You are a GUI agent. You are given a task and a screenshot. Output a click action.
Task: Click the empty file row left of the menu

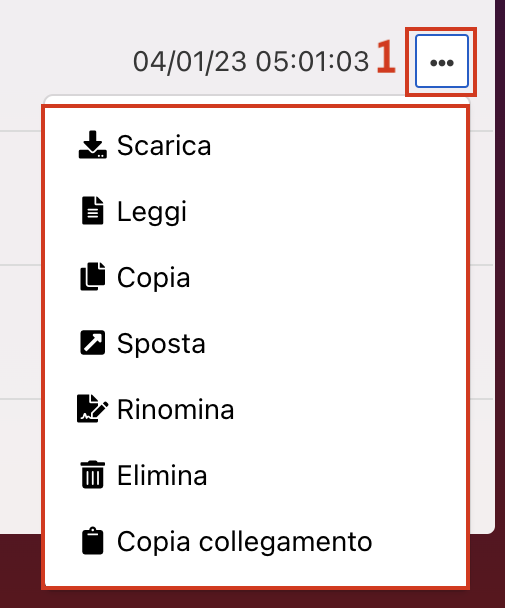pyautogui.click(x=20, y=198)
